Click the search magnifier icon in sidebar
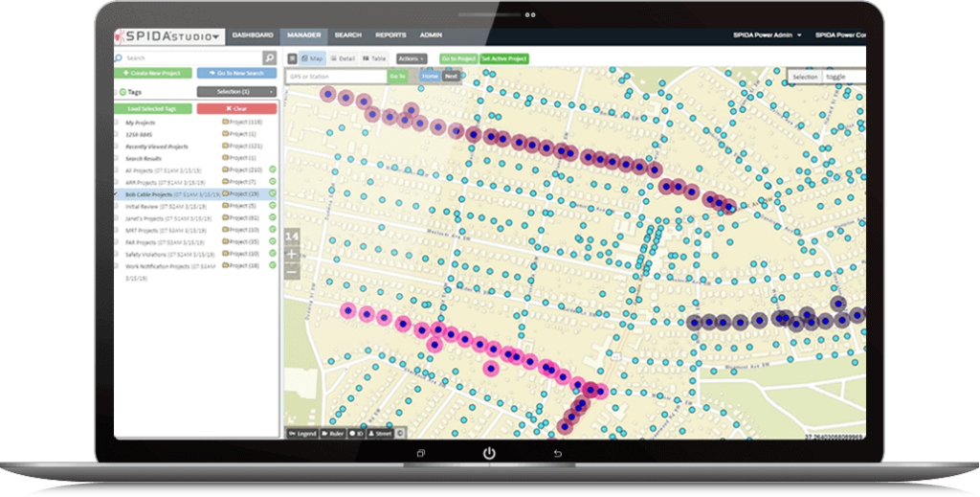Viewport: 980px width, 497px height. tap(269, 58)
